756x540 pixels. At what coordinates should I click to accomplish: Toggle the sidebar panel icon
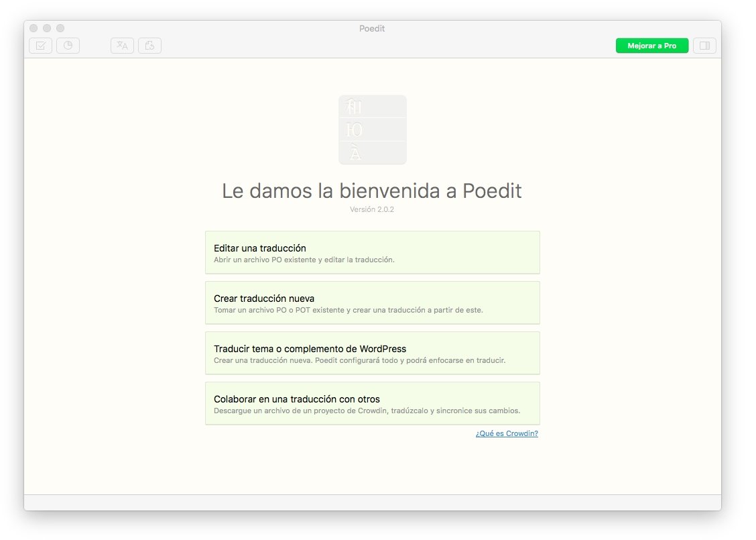(704, 46)
